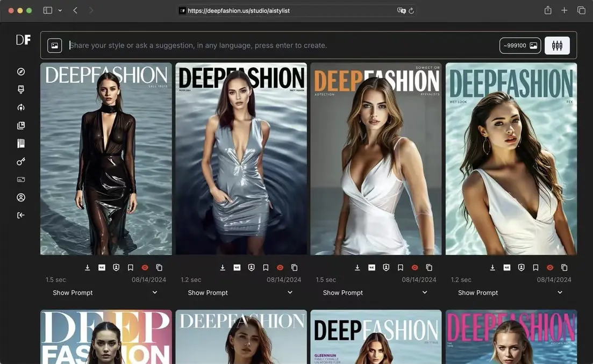593x364 pixels.
Task: Open the compass Explore icon in sidebar
Action: click(x=21, y=72)
